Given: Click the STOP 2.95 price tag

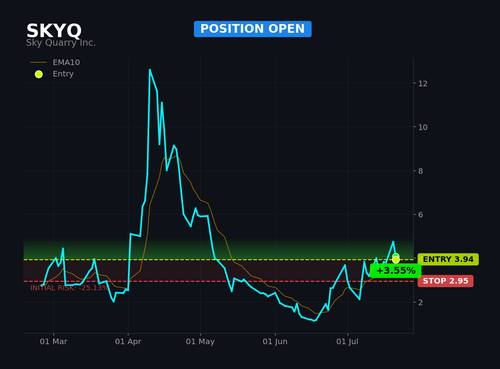Looking at the screenshot, I should pyautogui.click(x=445, y=281).
